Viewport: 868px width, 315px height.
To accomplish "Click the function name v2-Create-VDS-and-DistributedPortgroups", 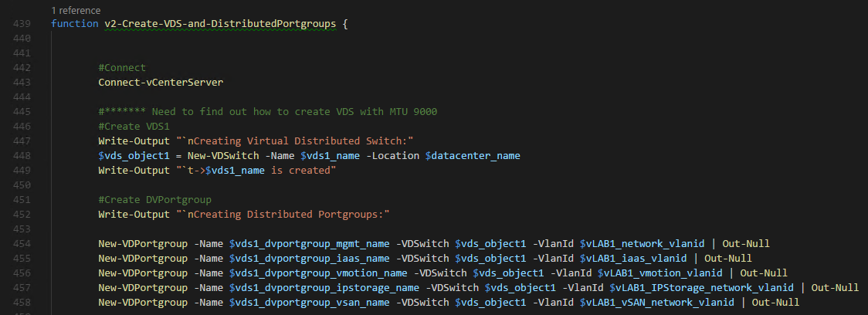I will (220, 25).
